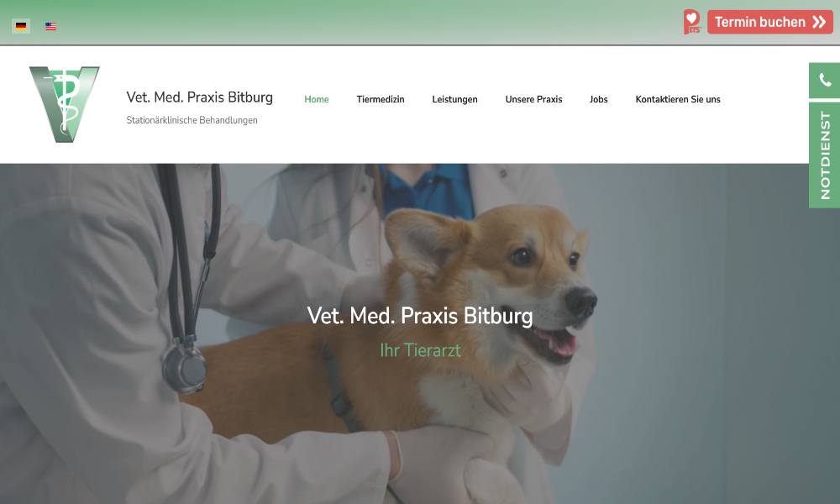
Task: Open the Jobs menu item
Action: pos(598,99)
